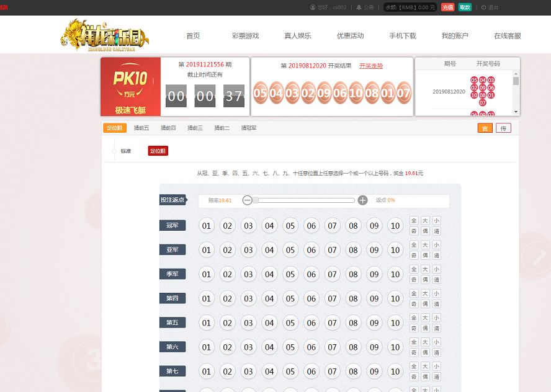Click number ball 07 in the 冠军 row

[332, 226]
